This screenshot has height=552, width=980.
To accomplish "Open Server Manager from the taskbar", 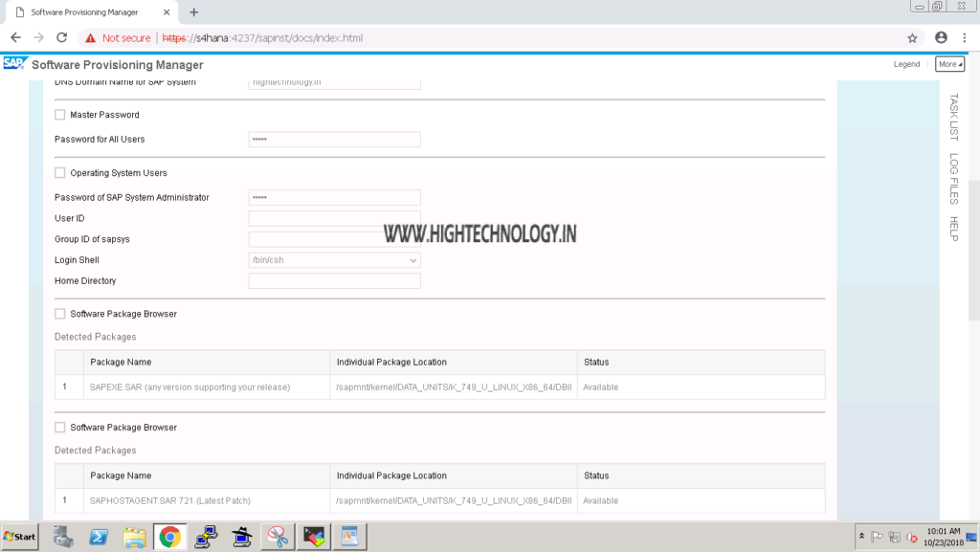I will (x=62, y=537).
